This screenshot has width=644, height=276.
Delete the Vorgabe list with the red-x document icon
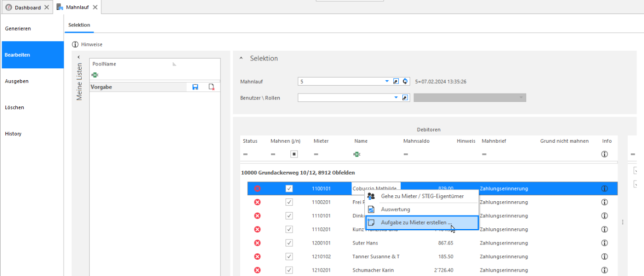[211, 87]
